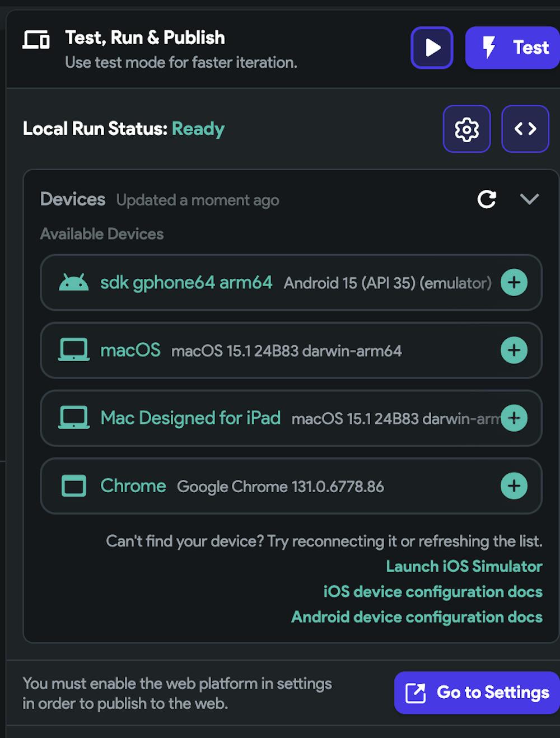
Task: Click the Test, Run & Publish devices icon
Action: (x=36, y=40)
